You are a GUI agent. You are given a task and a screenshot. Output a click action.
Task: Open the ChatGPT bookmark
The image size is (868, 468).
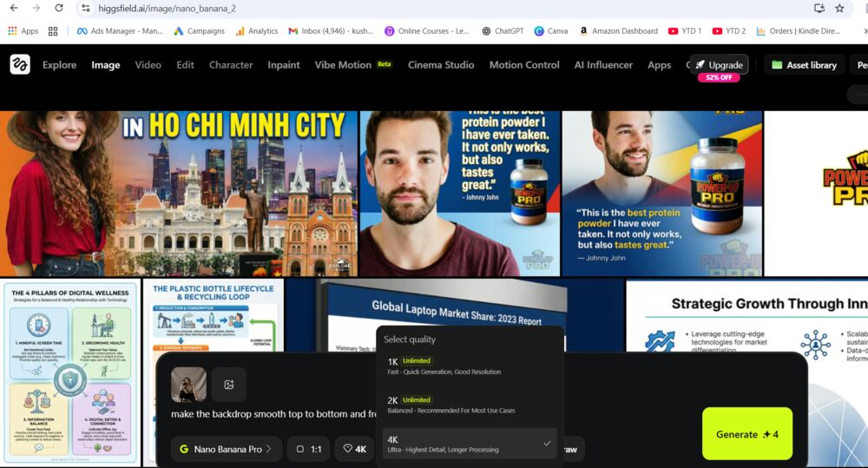501,31
